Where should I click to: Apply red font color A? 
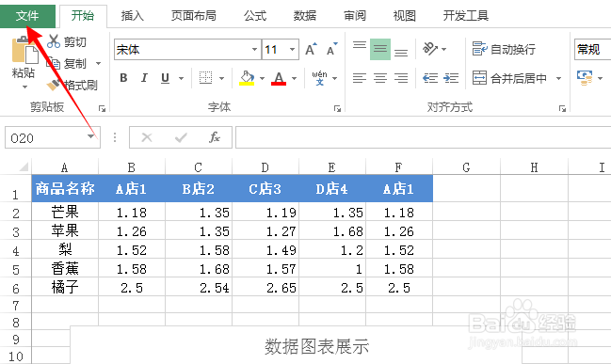coord(279,78)
